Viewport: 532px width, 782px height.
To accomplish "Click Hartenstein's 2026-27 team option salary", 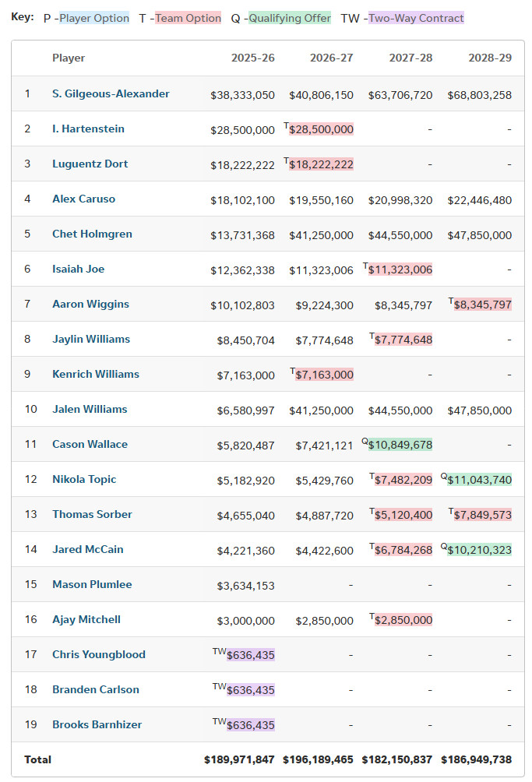I will pyautogui.click(x=321, y=129).
